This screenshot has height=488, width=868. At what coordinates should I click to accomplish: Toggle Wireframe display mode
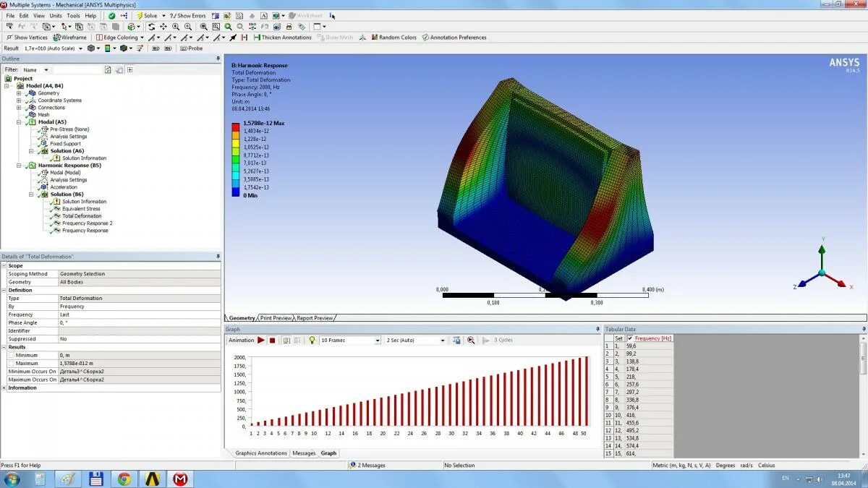coord(70,37)
